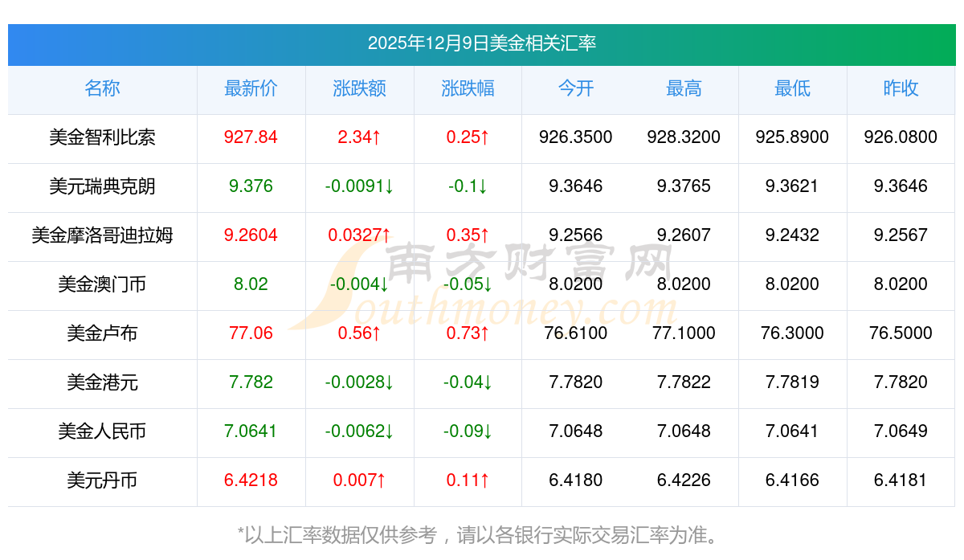Click change amount 0.56↑
964x560 pixels.
point(359,333)
